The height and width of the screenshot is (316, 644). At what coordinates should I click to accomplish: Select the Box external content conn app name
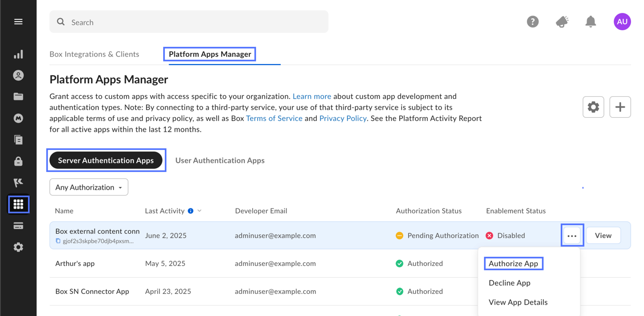pyautogui.click(x=98, y=231)
